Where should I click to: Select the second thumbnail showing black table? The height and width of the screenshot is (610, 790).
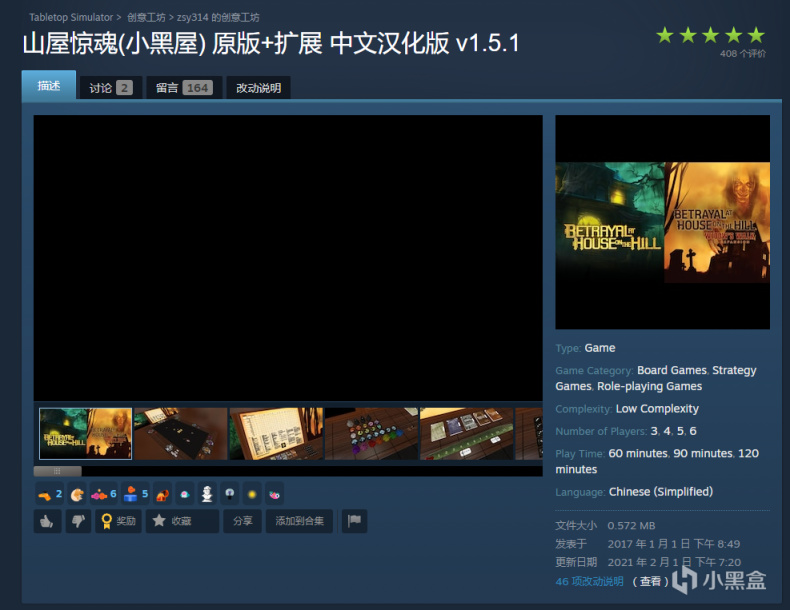point(181,434)
